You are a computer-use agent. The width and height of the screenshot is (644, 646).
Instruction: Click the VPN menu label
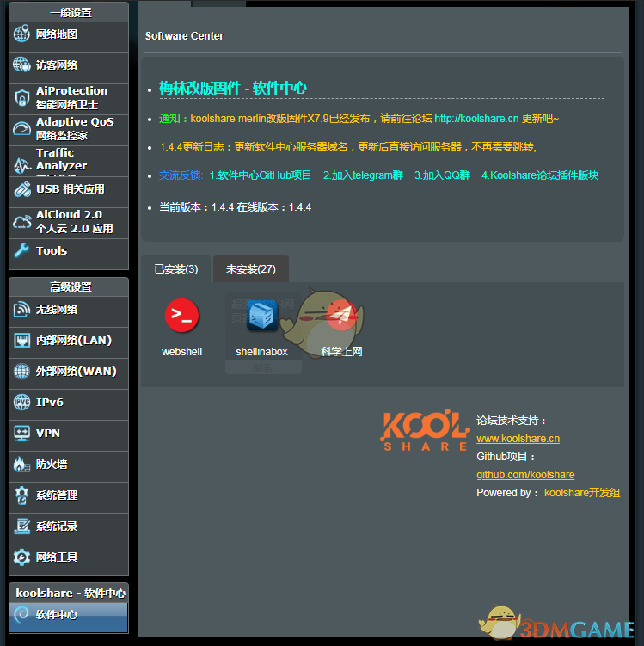tap(48, 434)
